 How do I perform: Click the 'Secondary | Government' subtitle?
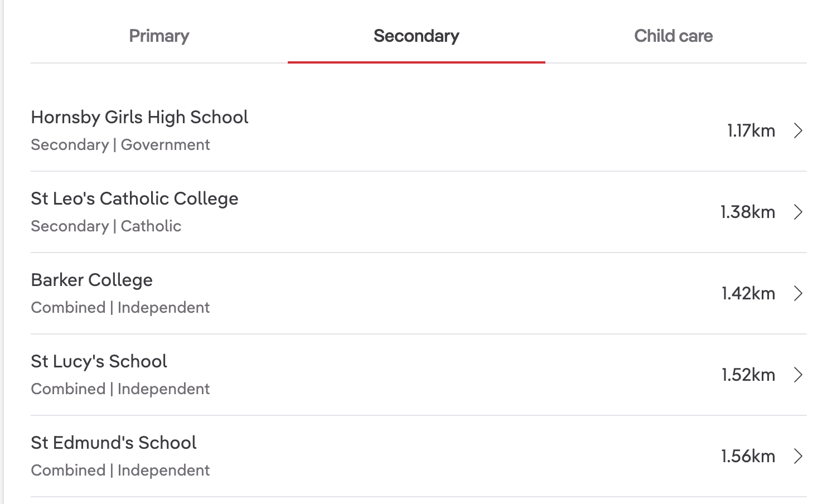click(120, 145)
